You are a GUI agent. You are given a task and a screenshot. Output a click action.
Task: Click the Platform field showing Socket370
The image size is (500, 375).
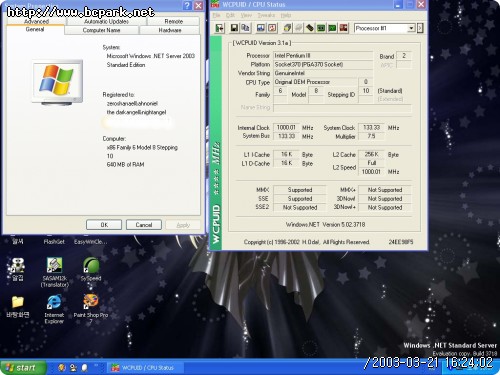click(323, 64)
